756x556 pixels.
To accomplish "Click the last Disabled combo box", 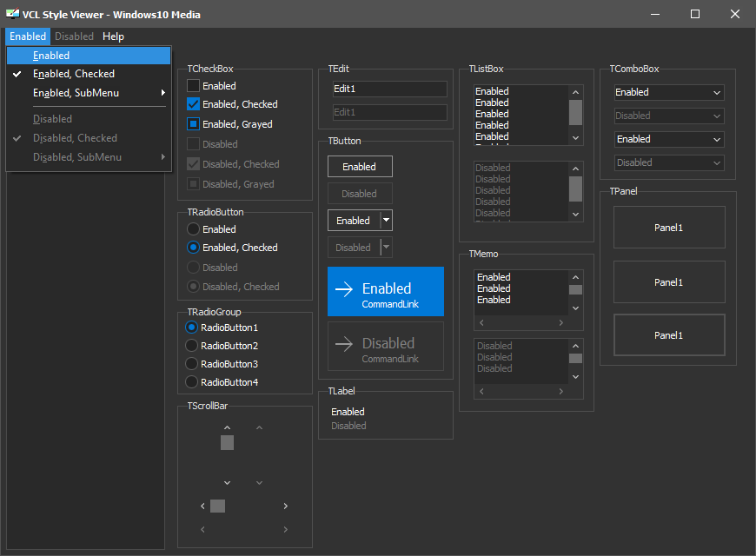I will 669,162.
